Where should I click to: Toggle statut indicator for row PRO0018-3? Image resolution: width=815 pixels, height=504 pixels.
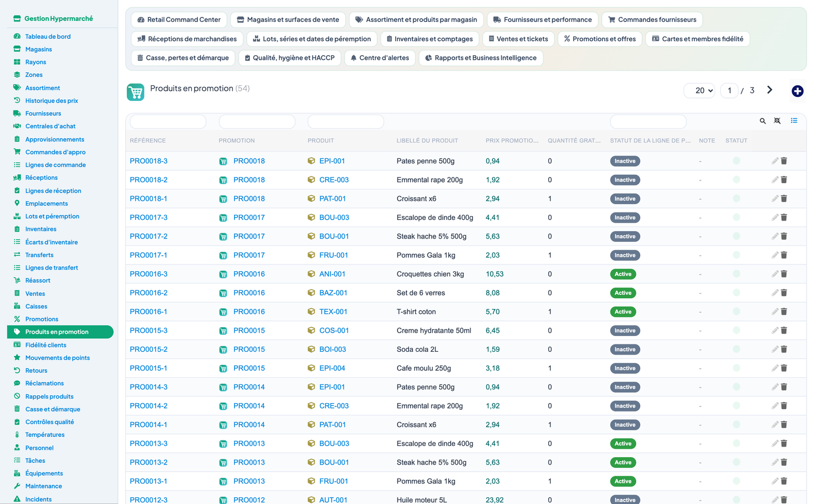(736, 161)
